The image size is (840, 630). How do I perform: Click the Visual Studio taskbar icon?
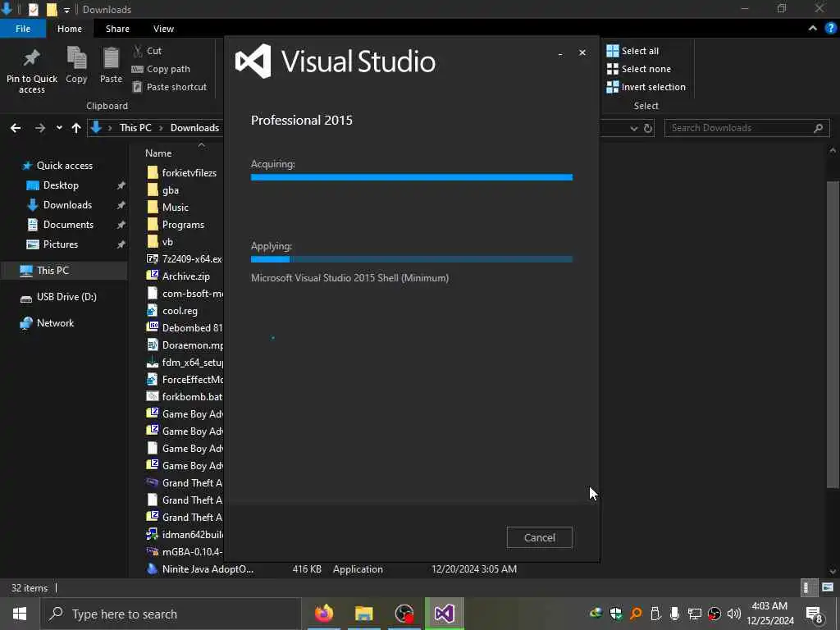click(x=445, y=614)
